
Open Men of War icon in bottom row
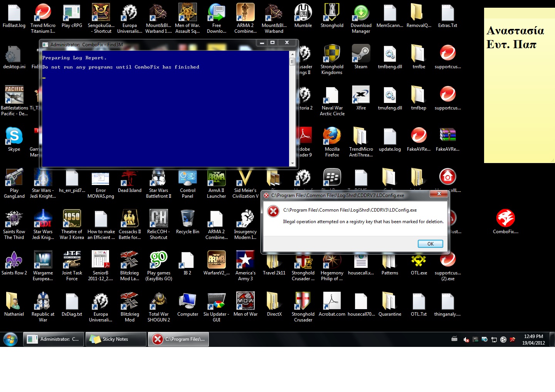(246, 304)
